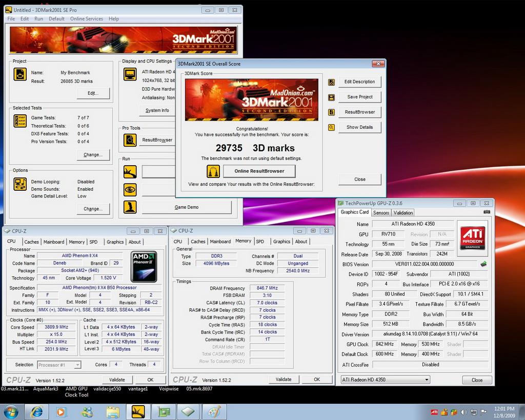Click the Edit Description button
525x420 pixels.
359,82
